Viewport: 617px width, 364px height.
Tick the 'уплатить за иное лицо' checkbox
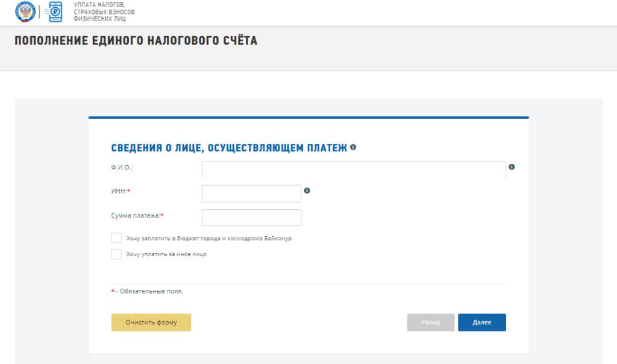pyautogui.click(x=116, y=254)
